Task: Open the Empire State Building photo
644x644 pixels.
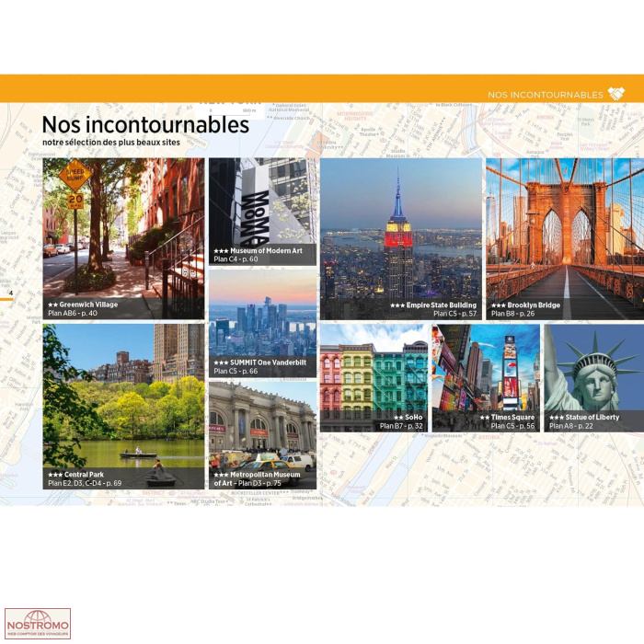Action: (401, 238)
